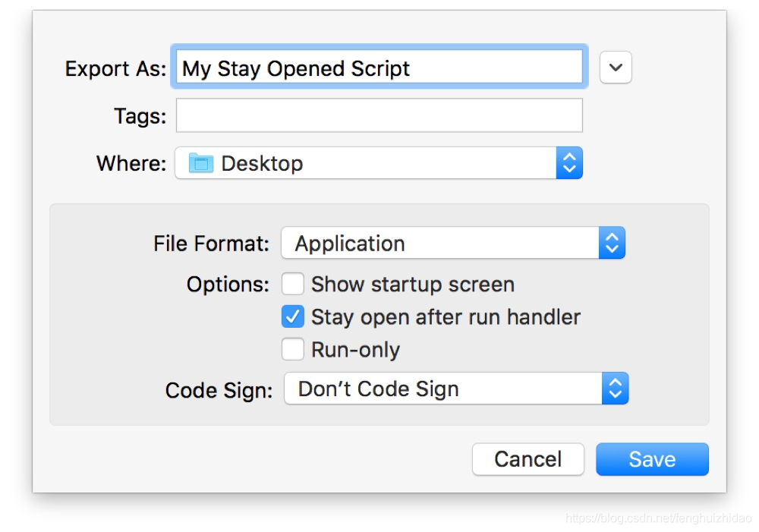
Task: Click the Export As: label
Action: [115, 69]
